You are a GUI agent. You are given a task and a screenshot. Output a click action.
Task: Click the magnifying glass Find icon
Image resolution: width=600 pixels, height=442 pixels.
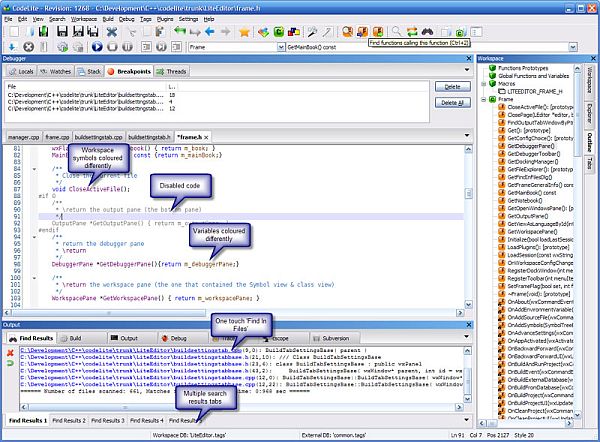(396, 32)
